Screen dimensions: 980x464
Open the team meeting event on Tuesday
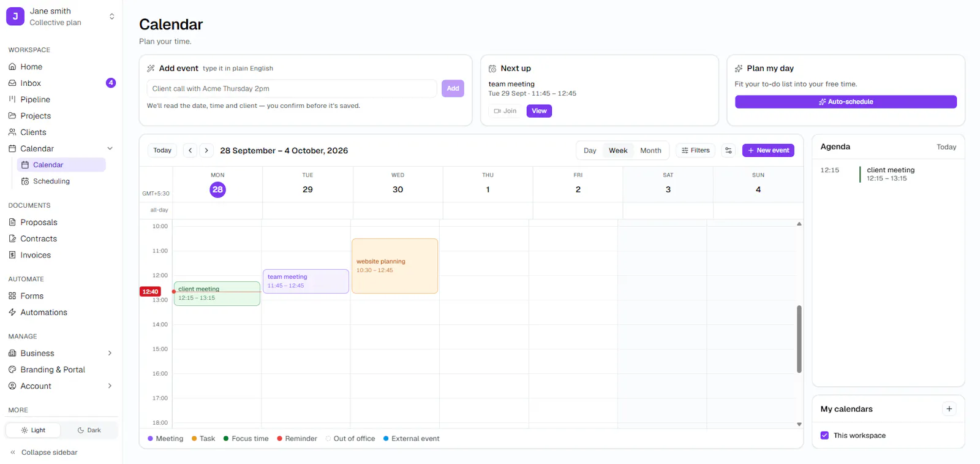coord(306,281)
